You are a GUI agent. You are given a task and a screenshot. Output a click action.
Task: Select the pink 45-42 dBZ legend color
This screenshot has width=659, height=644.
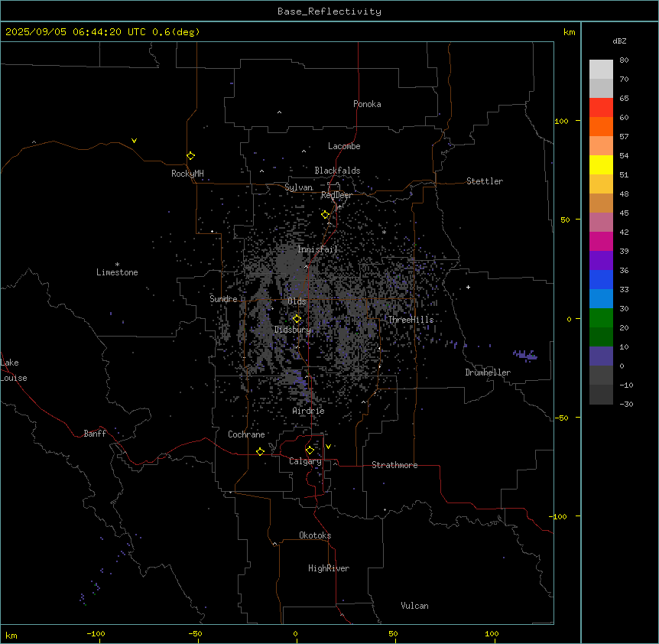click(x=601, y=223)
